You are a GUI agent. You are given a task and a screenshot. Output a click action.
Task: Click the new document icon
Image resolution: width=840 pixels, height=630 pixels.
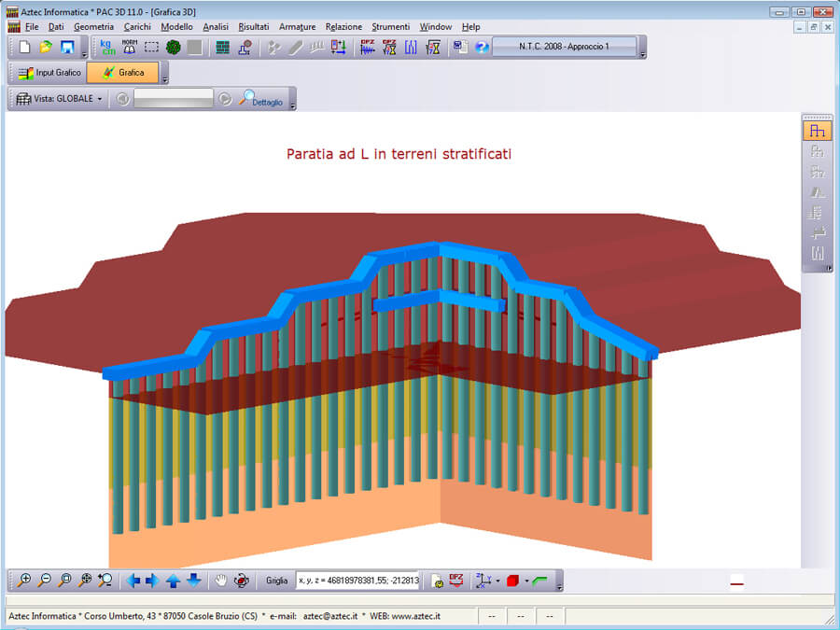[x=25, y=48]
